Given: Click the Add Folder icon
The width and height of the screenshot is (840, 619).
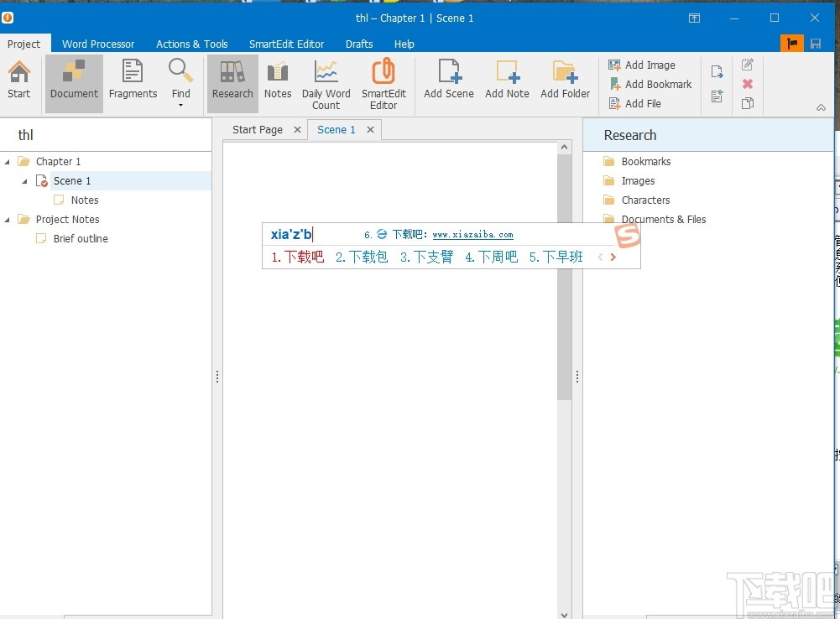Looking at the screenshot, I should click(564, 80).
